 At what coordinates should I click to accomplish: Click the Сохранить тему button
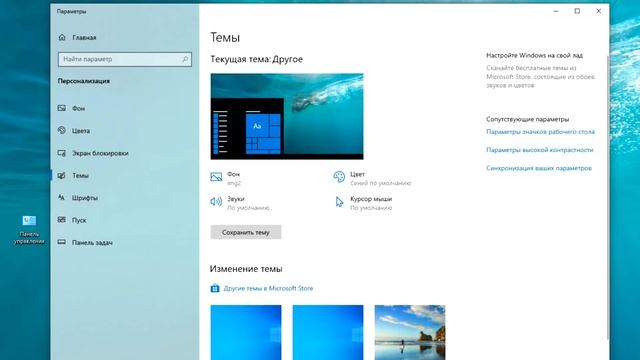tap(246, 232)
